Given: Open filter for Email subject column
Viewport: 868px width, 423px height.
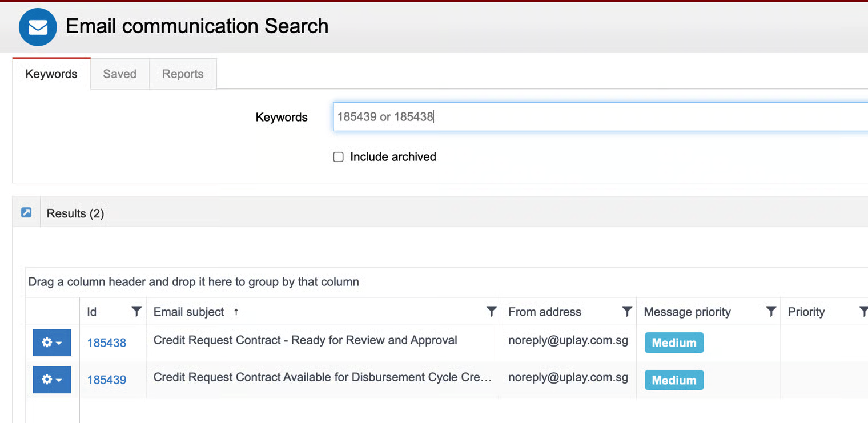Looking at the screenshot, I should (491, 312).
